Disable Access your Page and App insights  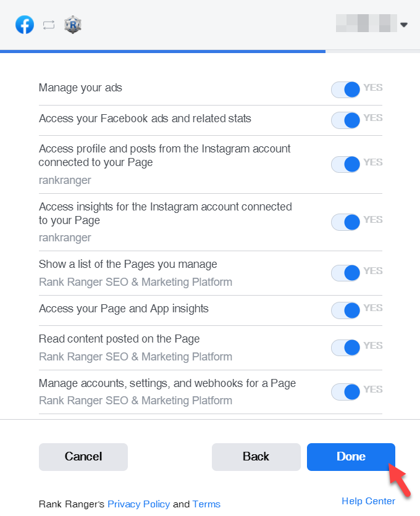coord(346,310)
